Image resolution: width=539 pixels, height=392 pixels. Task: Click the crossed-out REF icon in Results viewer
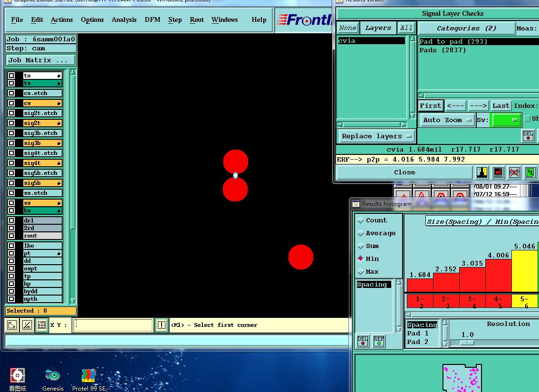pyautogui.click(x=514, y=172)
